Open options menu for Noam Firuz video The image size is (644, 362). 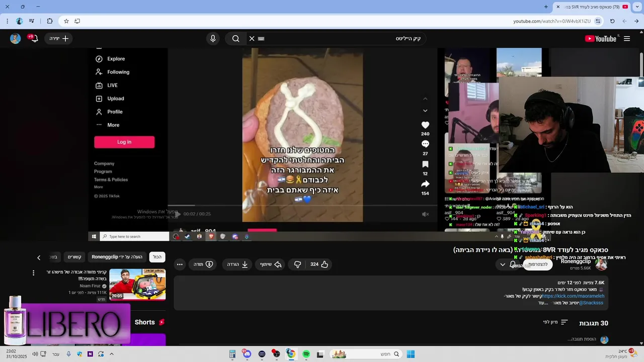(34, 273)
